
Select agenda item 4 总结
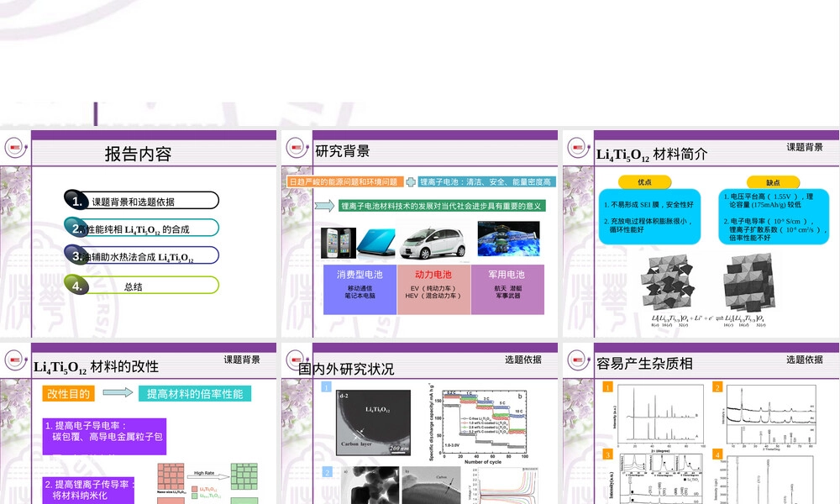point(141,285)
